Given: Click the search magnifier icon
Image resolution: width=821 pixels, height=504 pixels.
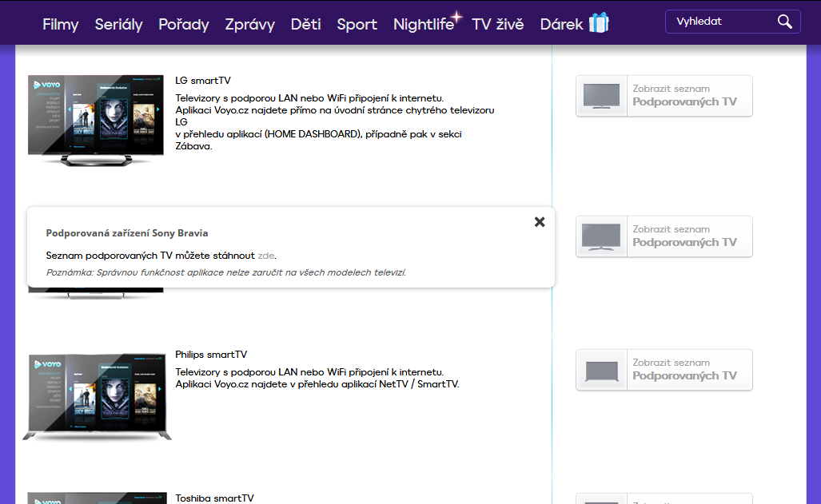Looking at the screenshot, I should tap(784, 22).
